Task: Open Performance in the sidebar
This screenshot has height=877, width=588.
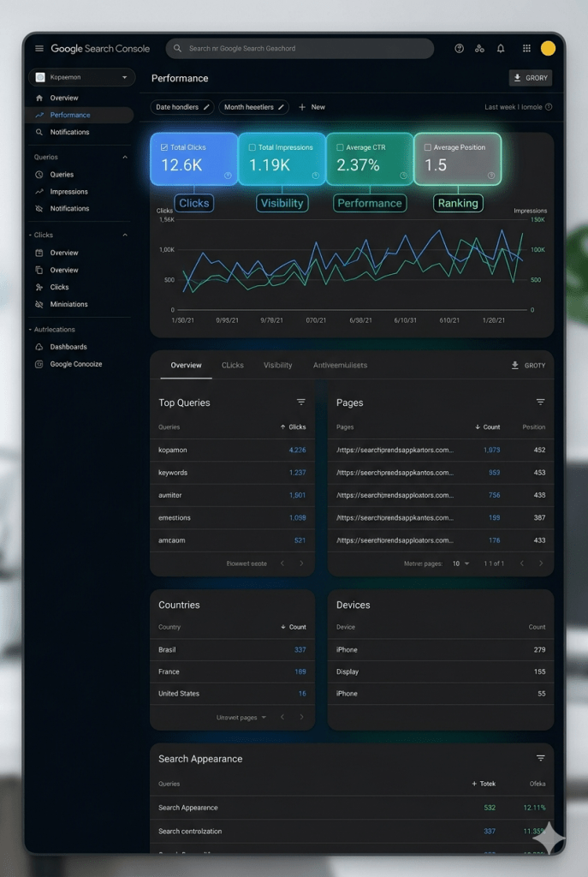Action: pos(80,115)
